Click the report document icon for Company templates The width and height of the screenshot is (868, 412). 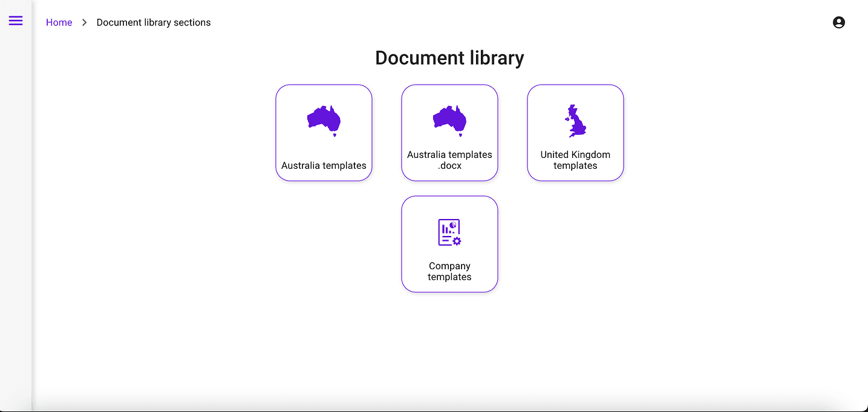point(449,232)
